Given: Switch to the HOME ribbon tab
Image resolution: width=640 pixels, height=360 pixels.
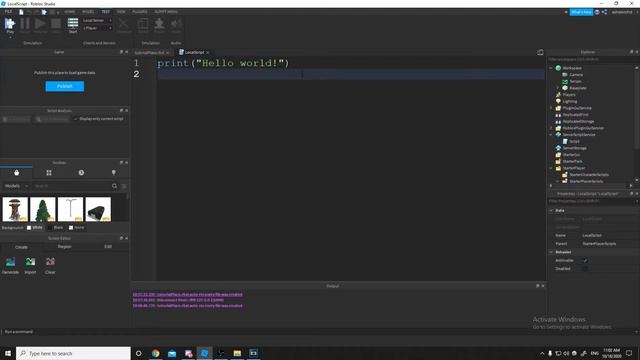Looking at the screenshot, I should (x=69, y=12).
